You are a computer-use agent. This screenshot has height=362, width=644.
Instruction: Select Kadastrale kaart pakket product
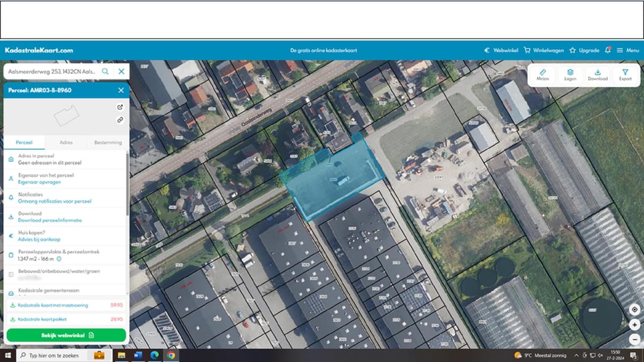pos(66,319)
